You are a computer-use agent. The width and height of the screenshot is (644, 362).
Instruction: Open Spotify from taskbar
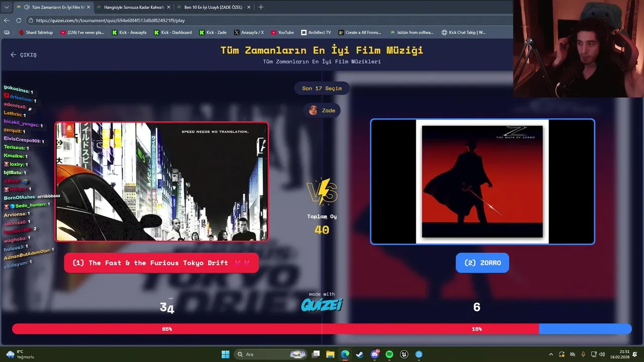389,354
